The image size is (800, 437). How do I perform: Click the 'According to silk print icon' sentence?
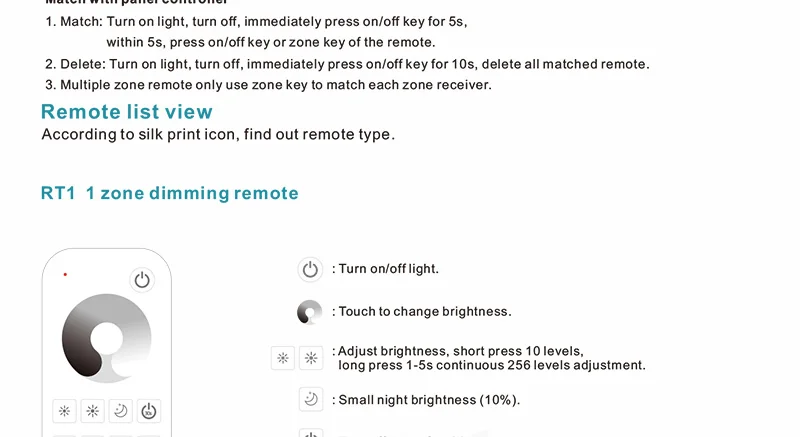click(218, 135)
